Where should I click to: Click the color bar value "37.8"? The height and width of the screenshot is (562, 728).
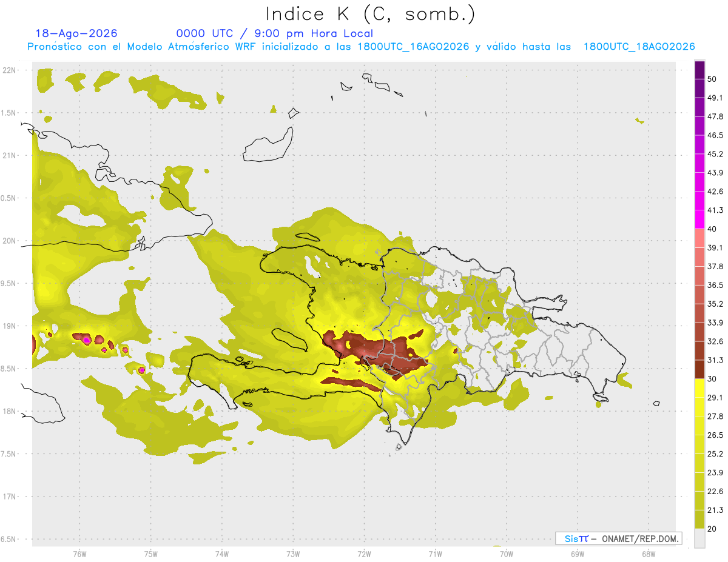(x=715, y=266)
